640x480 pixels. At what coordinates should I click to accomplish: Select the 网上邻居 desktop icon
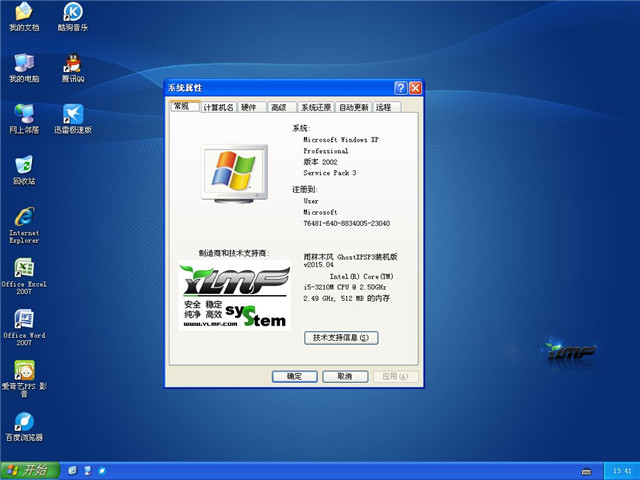pyautogui.click(x=24, y=119)
